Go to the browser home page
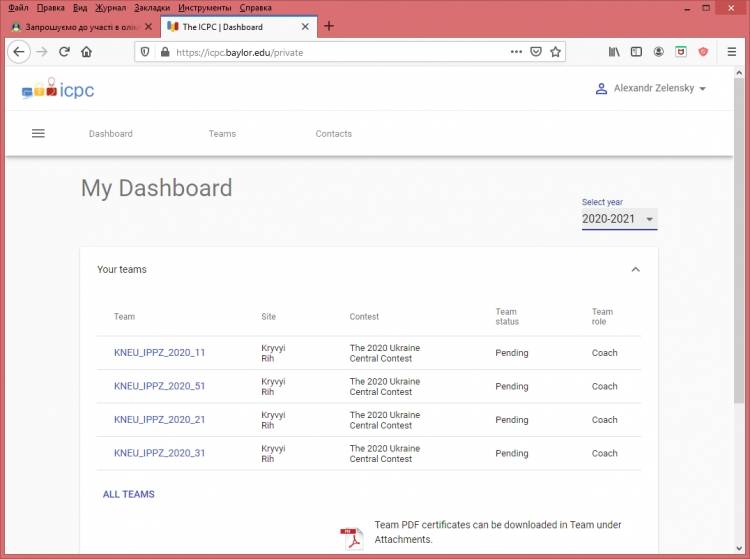750x559 pixels. coord(87,52)
